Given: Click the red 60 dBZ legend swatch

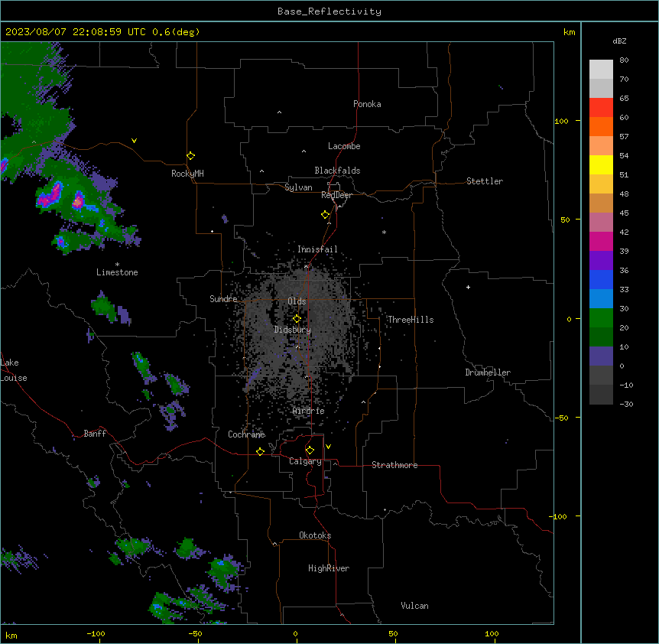Looking at the screenshot, I should point(601,107).
